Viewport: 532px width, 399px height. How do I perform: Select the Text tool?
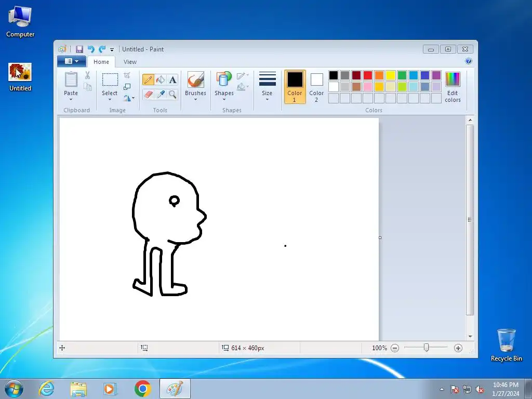[172, 79]
